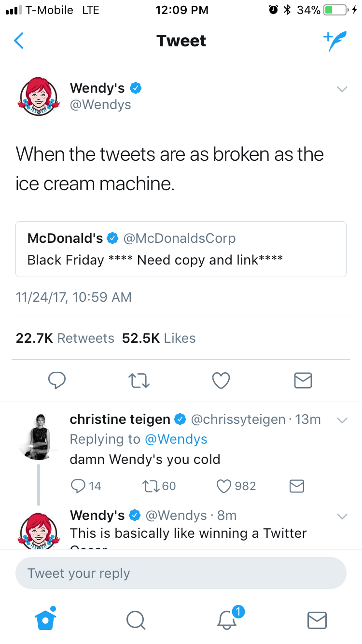Compose a new tweet with feather icon
The height and width of the screenshot is (644, 362).
[335, 41]
